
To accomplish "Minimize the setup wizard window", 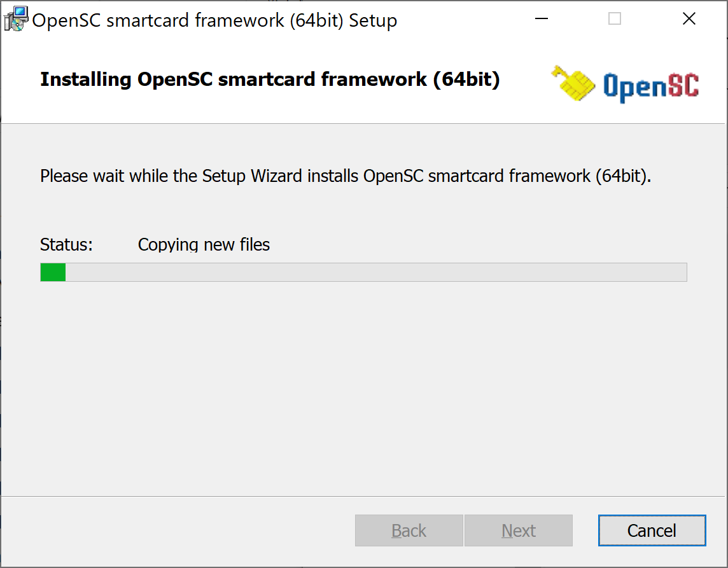I will (541, 19).
